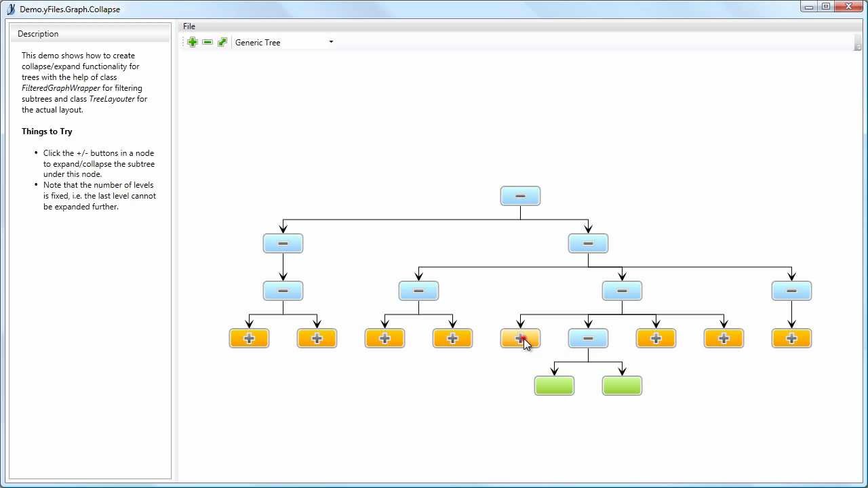Screen dimensions: 868x488
Task: Collapse the third-level blue node above two orange children
Action: 418,291
